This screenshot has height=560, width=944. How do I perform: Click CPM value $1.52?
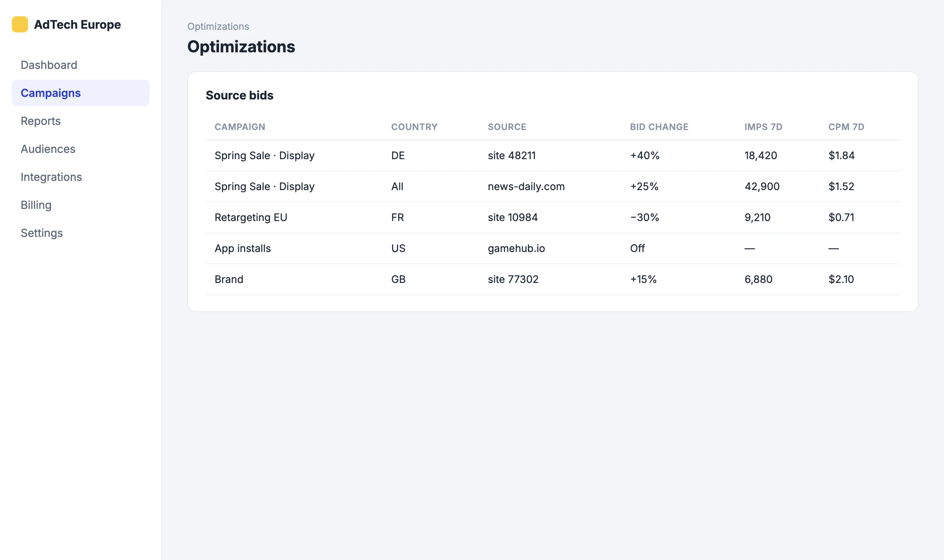tap(841, 186)
